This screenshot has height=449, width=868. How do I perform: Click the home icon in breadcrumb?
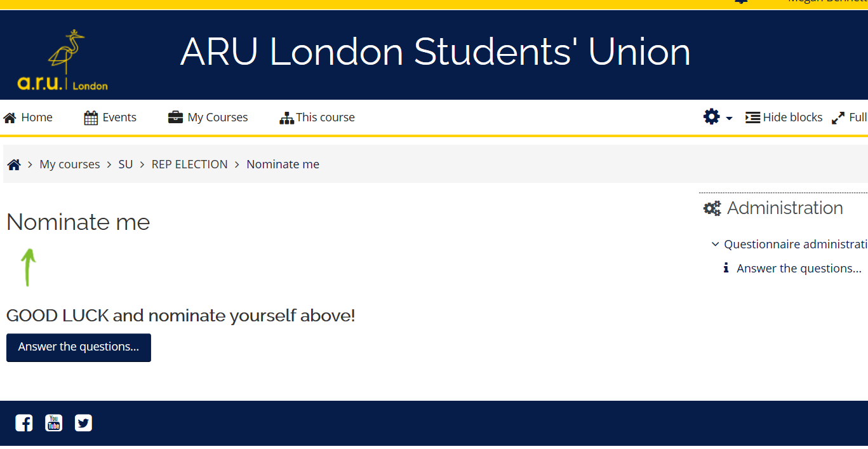[x=14, y=164]
